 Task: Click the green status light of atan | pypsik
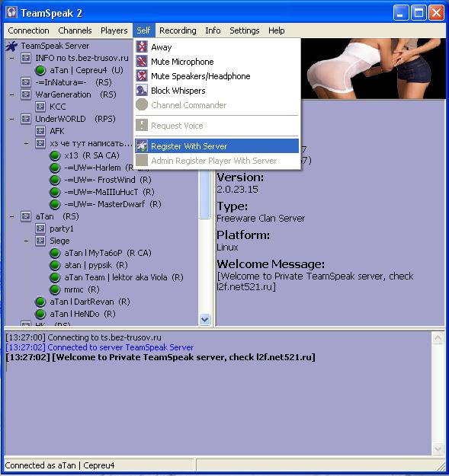click(55, 265)
